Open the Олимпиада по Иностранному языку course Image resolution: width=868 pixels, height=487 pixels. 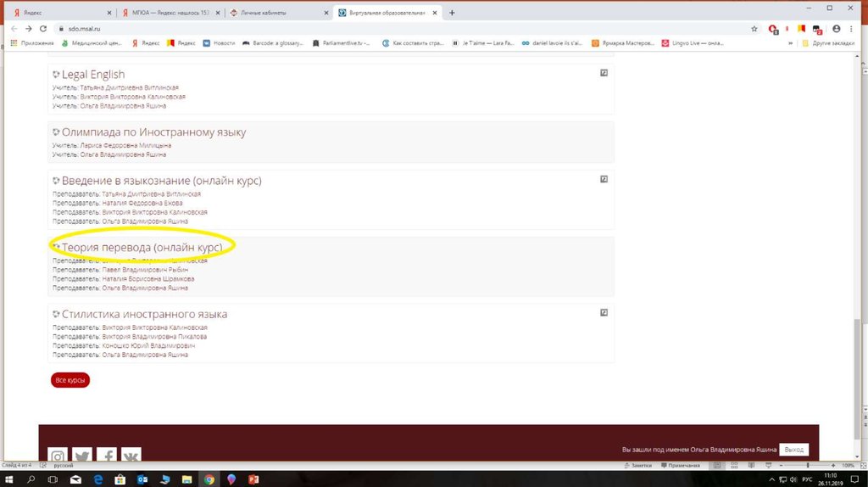coord(153,132)
